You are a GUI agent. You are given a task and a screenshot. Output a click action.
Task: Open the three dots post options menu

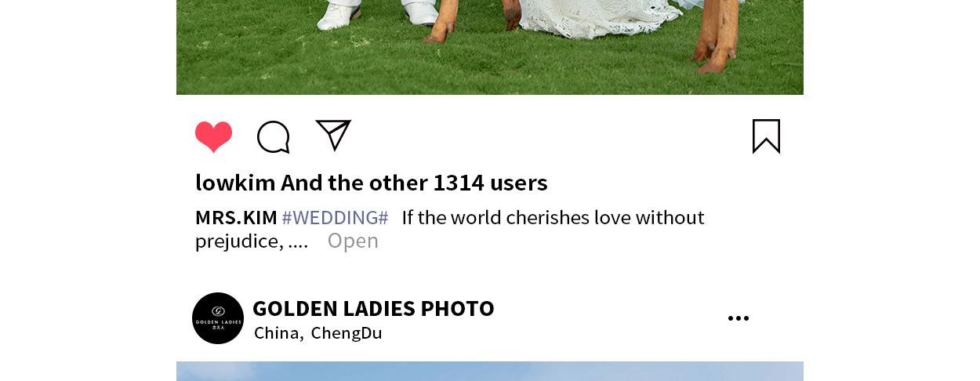coord(738,318)
